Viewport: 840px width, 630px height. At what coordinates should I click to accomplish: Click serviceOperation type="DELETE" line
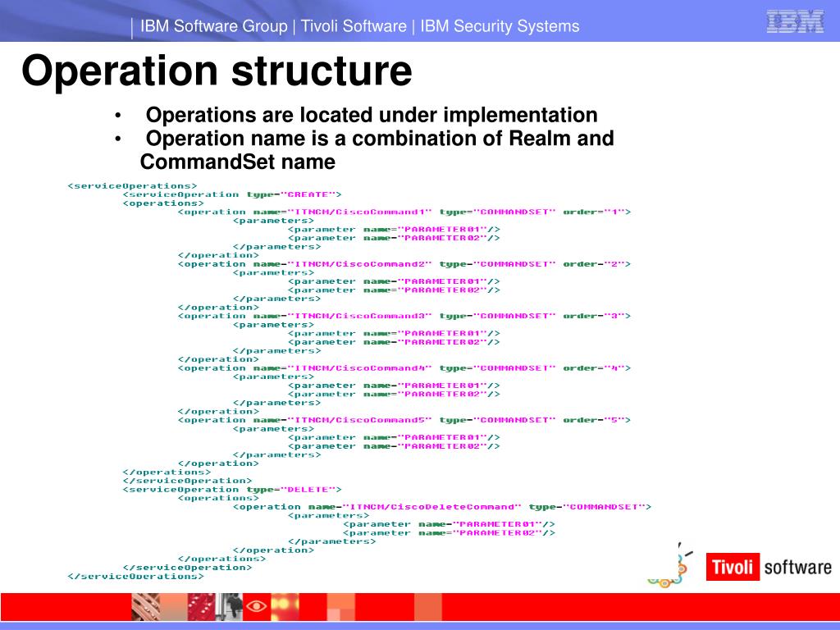232,490
